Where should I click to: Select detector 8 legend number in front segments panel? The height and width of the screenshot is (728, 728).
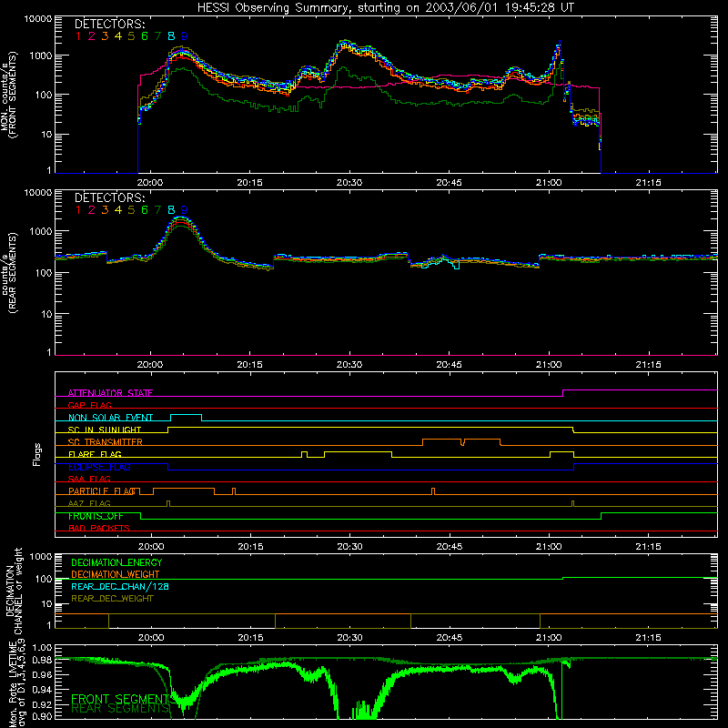tap(171, 36)
